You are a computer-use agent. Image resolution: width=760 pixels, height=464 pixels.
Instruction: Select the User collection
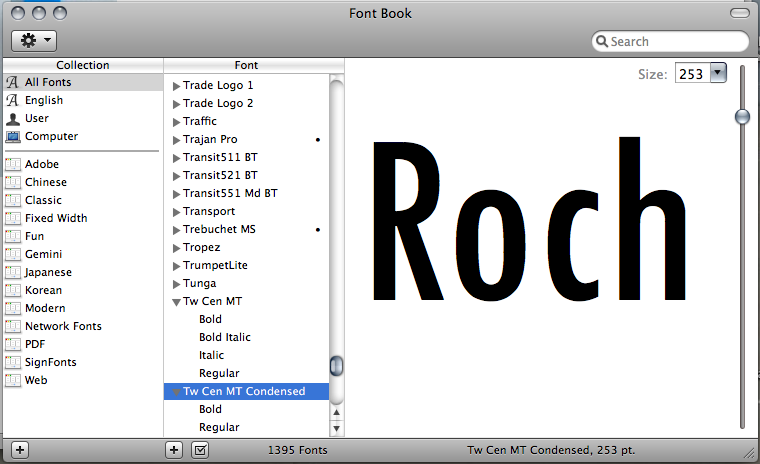83,118
